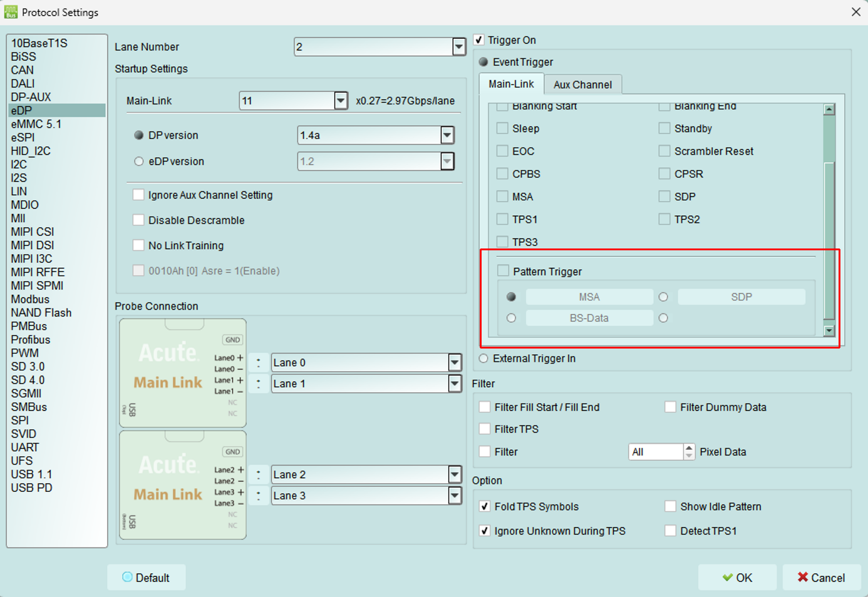Click the Pixel Data filter spinner field
Image resolution: width=868 pixels, height=597 pixels.
point(656,452)
